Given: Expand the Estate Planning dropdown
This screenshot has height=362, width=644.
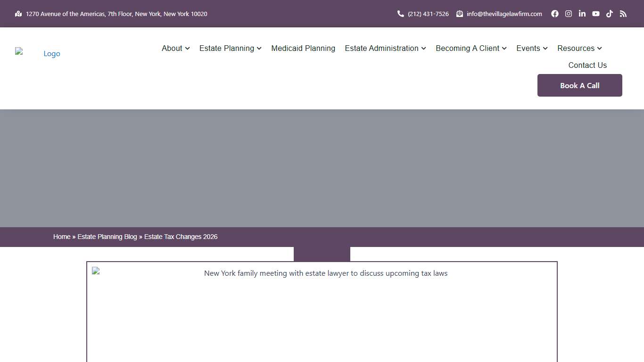Looking at the screenshot, I should 230,48.
